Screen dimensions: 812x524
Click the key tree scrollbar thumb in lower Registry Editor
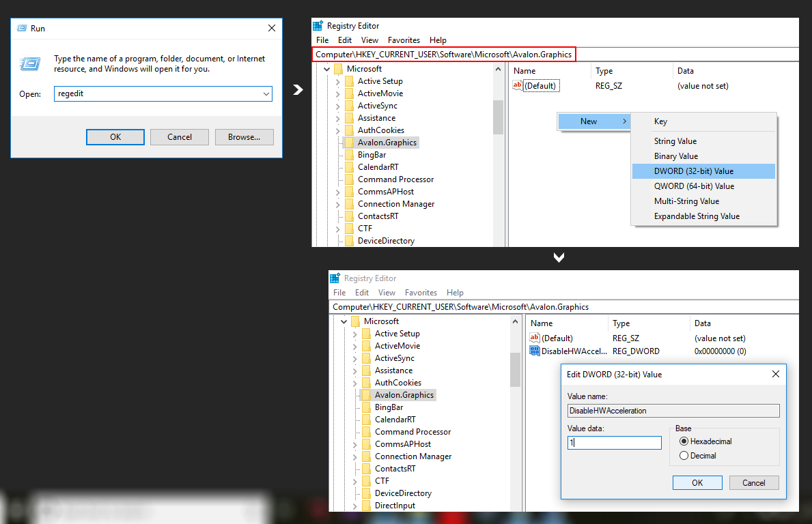(x=515, y=370)
